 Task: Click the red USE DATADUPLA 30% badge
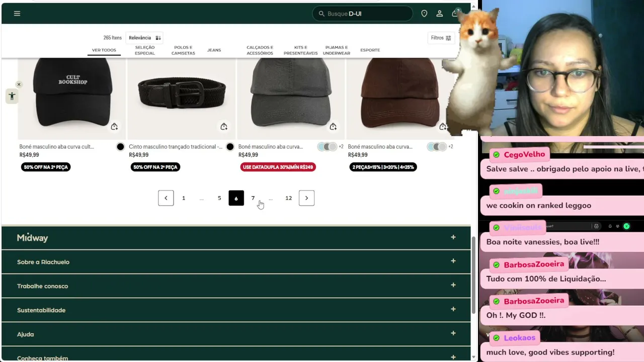point(278,167)
